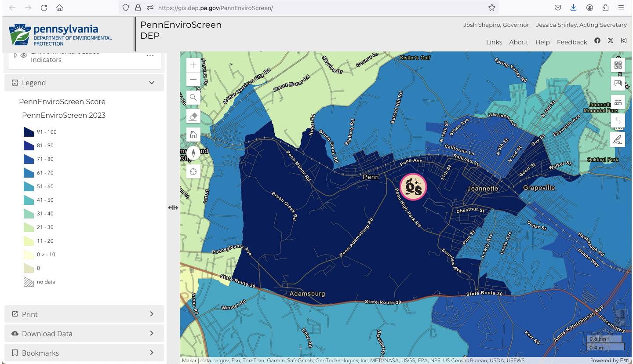
Task: Open the About menu item
Action: (x=519, y=42)
